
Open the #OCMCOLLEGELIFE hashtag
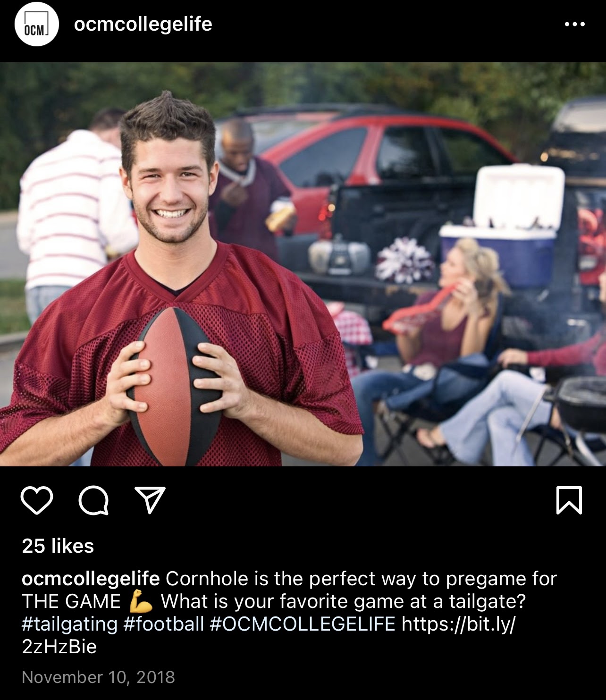[303, 624]
